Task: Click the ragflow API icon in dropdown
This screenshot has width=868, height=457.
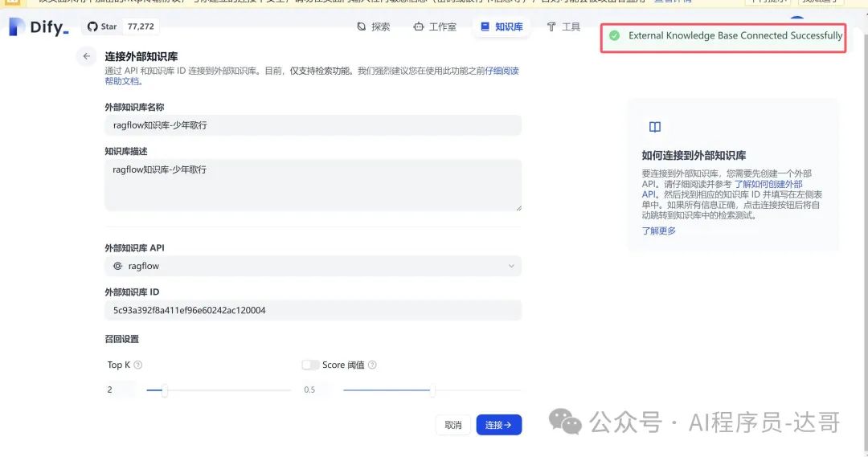Action: pyautogui.click(x=118, y=266)
